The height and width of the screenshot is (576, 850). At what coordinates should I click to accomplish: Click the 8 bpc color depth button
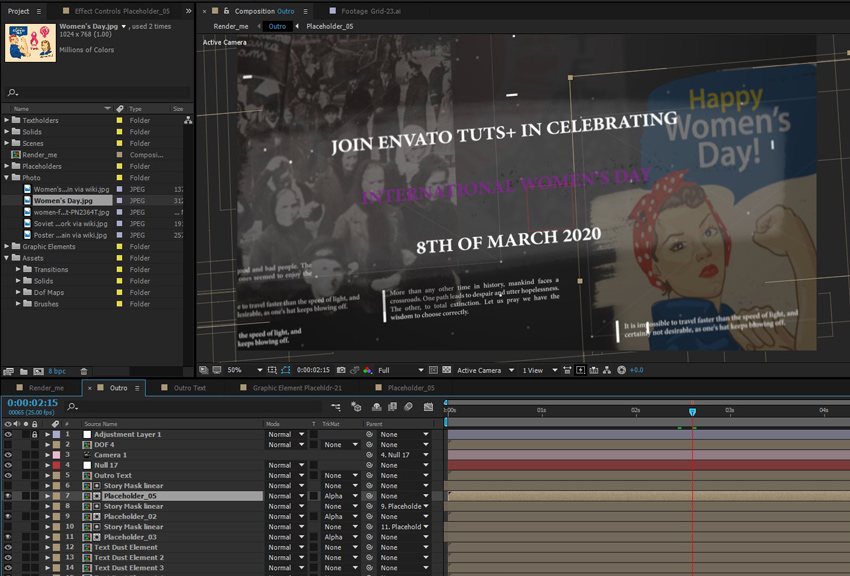57,371
